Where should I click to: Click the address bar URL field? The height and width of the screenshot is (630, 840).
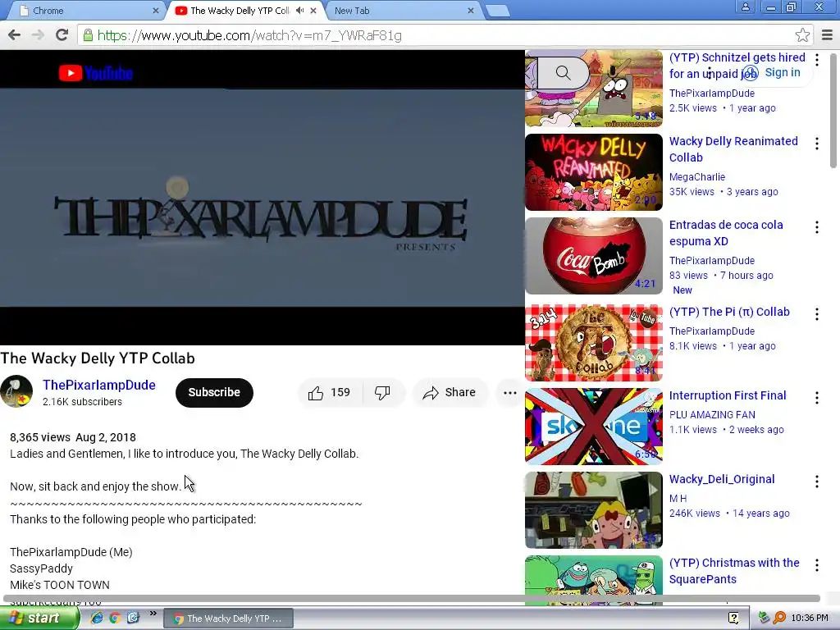[x=445, y=35]
